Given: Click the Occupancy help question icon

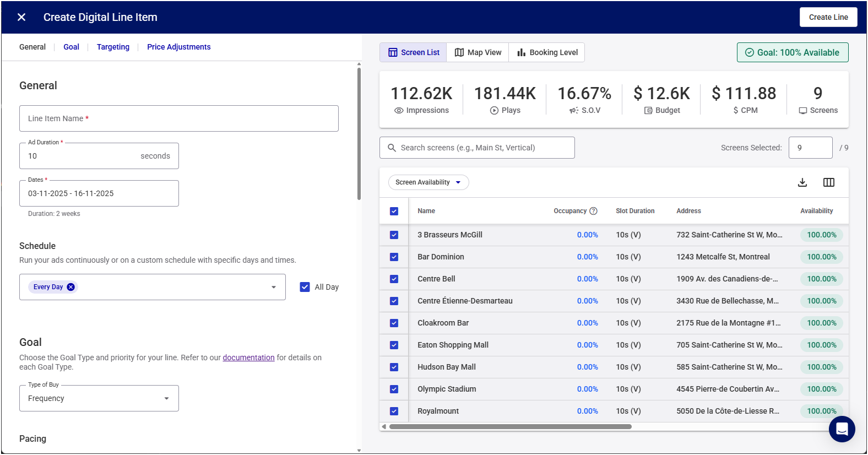Looking at the screenshot, I should point(593,211).
